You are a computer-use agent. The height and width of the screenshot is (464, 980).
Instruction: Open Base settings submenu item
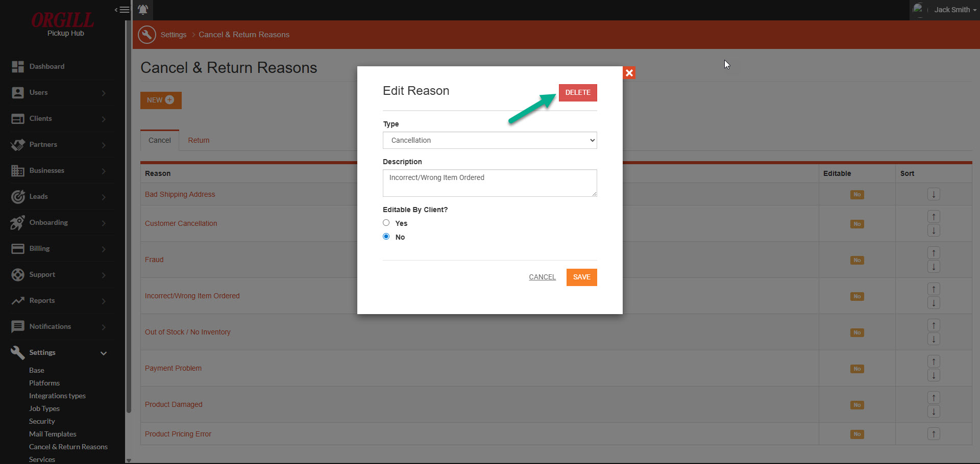pyautogui.click(x=37, y=370)
